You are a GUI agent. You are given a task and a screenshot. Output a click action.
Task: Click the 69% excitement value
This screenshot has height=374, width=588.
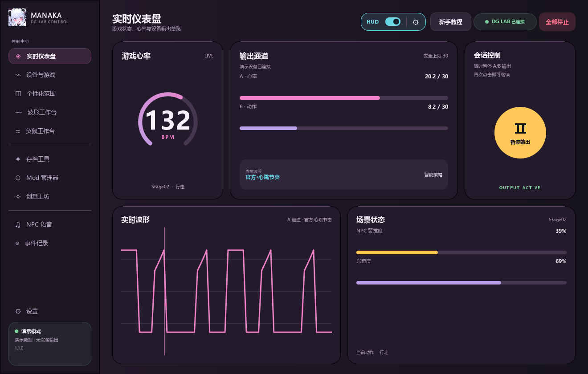(561, 261)
